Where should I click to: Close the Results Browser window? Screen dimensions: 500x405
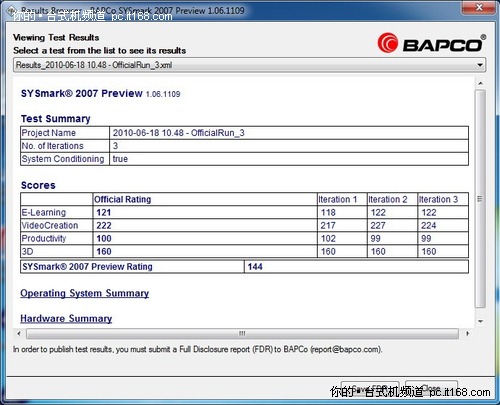479,7
